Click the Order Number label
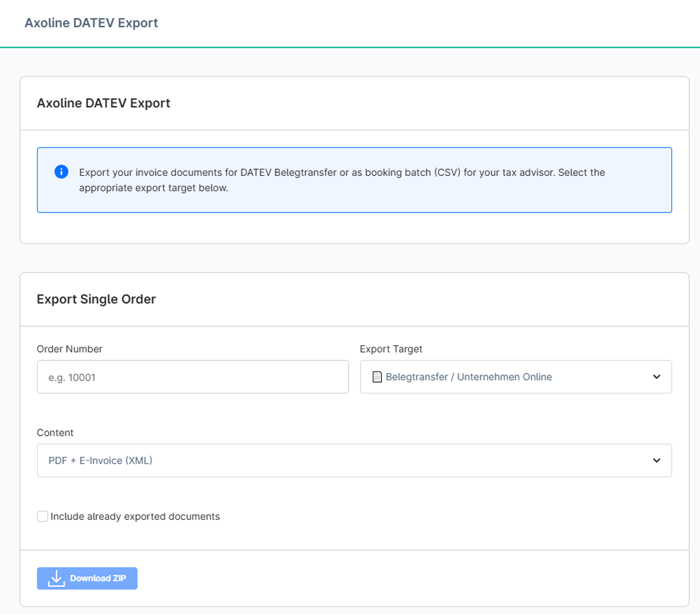This screenshot has height=614, width=700. [70, 349]
